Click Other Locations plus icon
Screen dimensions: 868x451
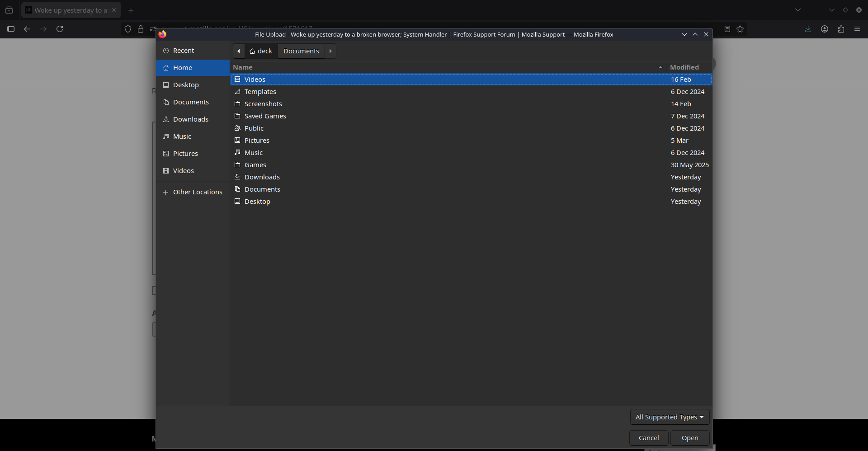(166, 192)
